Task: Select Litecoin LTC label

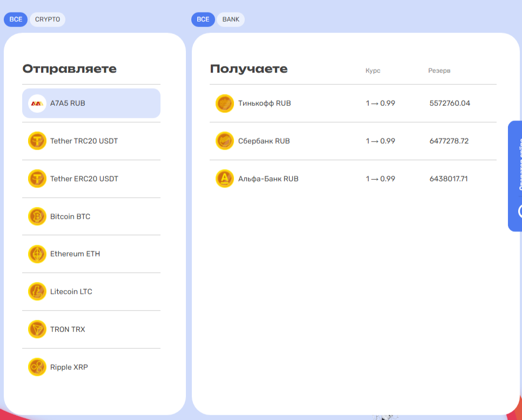Action: (71, 292)
